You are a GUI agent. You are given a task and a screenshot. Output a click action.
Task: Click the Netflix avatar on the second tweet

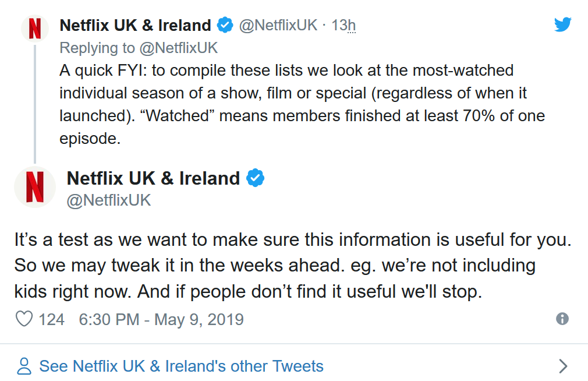click(35, 187)
